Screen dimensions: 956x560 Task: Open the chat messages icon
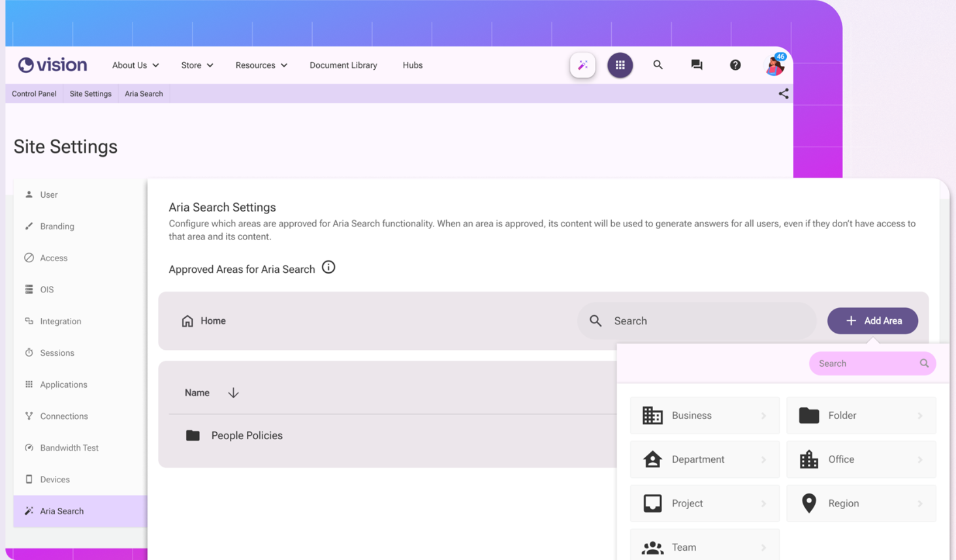point(697,65)
